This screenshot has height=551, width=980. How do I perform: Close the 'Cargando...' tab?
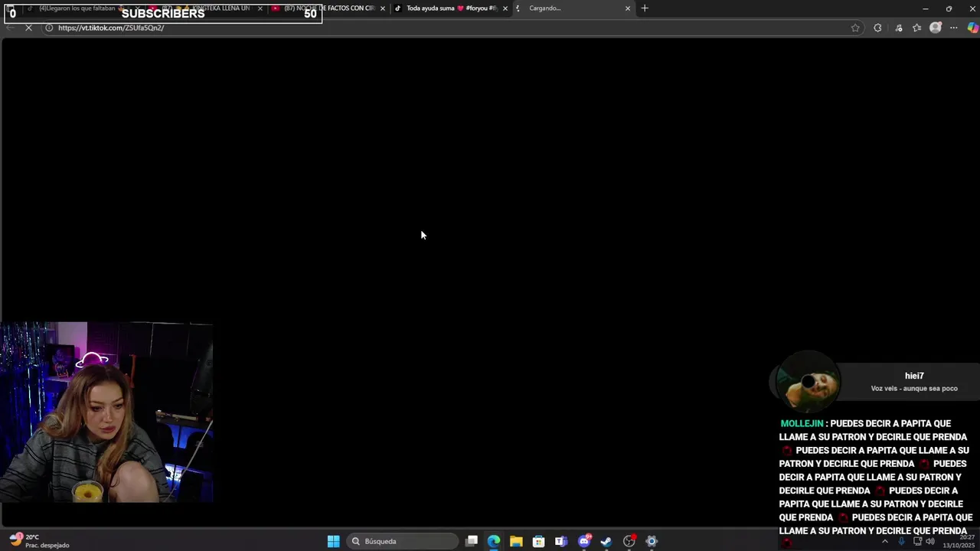tap(628, 8)
